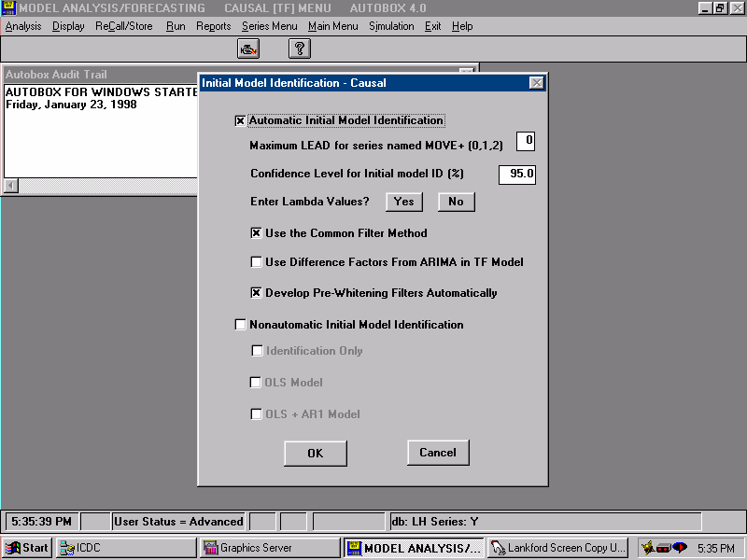Switch to Graphics Server taskbar item
Viewport: 747px width, 560px height.
pyautogui.click(x=271, y=548)
